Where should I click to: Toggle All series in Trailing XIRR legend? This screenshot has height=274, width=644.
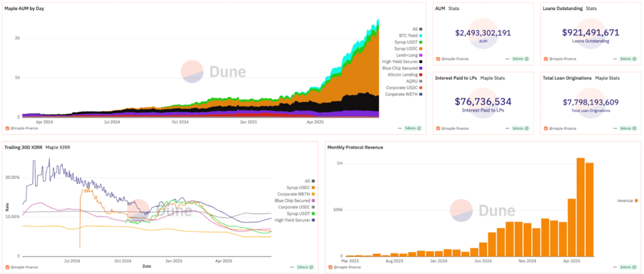(x=310, y=181)
